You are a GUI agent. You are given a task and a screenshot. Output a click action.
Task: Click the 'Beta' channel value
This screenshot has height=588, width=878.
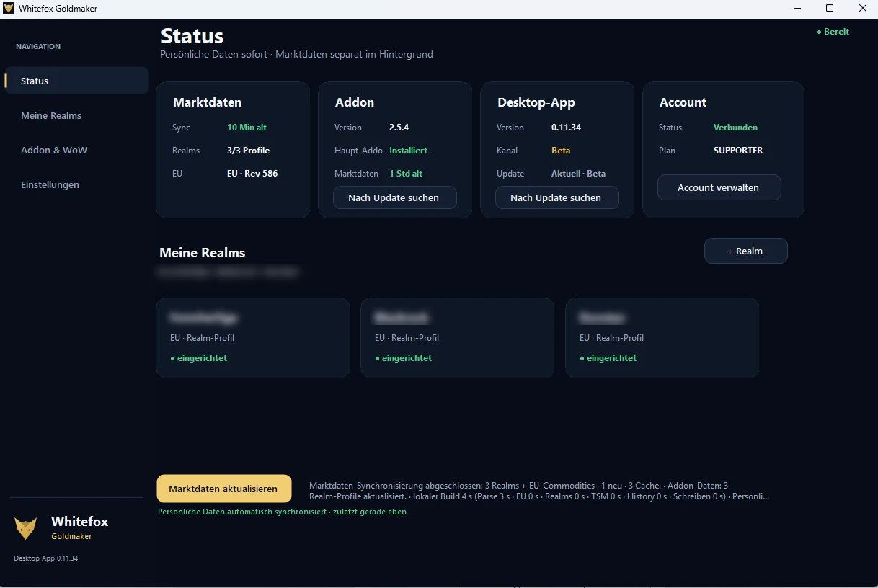pyautogui.click(x=561, y=151)
